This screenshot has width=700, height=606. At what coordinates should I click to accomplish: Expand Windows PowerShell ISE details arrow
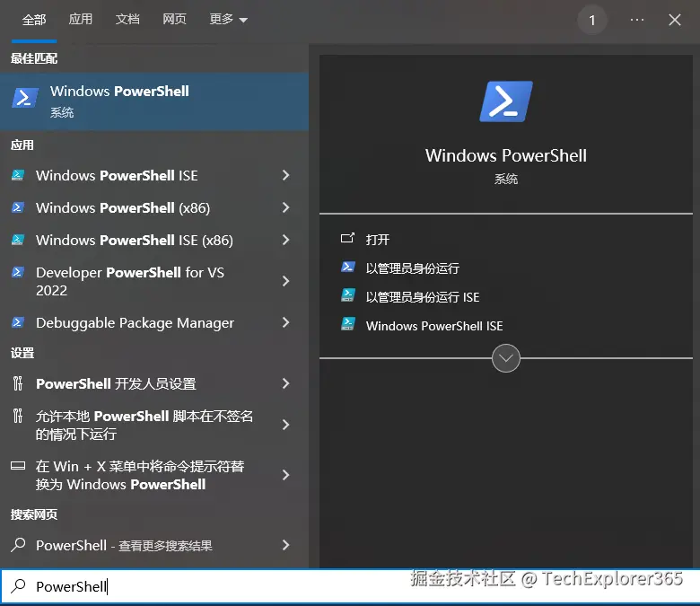(285, 175)
